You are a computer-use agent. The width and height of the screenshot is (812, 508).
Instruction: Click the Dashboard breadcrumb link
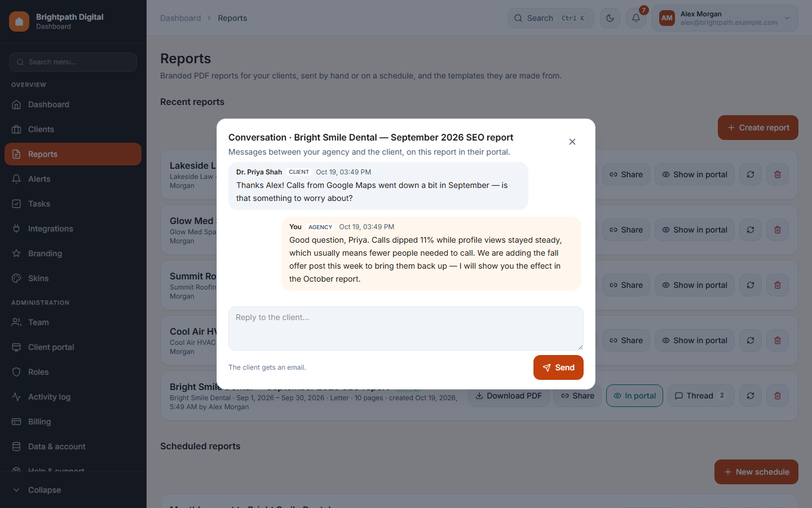180,18
